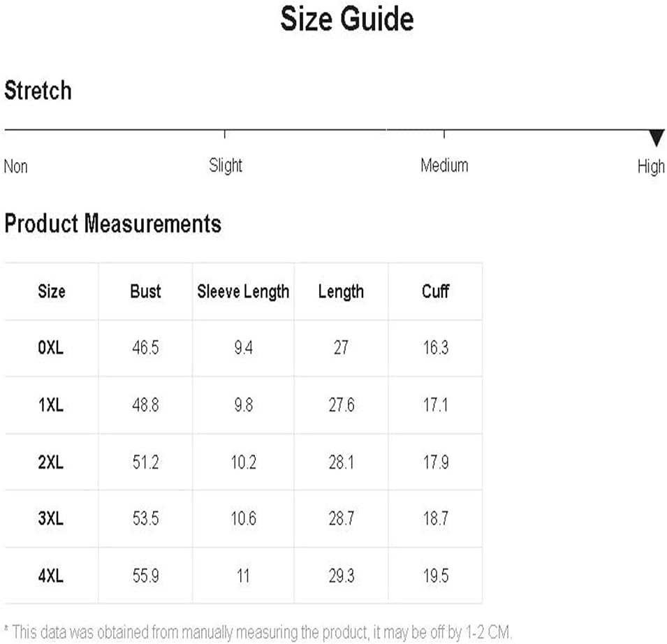Click the "Slight" stretch label
This screenshot has height=644, width=667.
coord(226,166)
